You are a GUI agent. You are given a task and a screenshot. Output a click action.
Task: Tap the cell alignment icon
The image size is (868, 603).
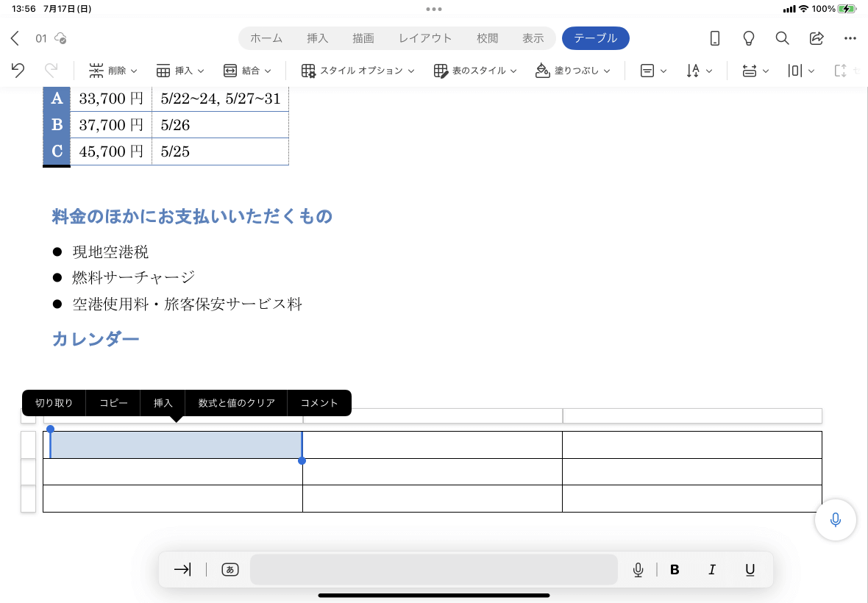coord(647,71)
